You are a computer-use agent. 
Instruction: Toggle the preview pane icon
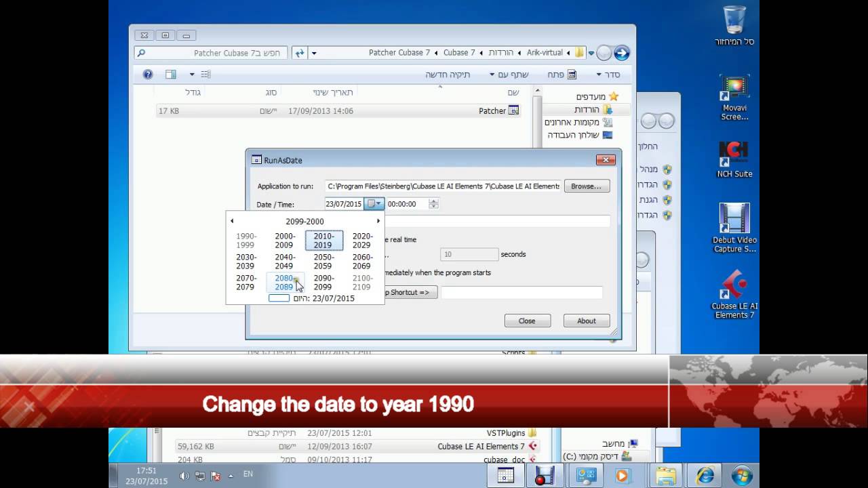pos(171,74)
